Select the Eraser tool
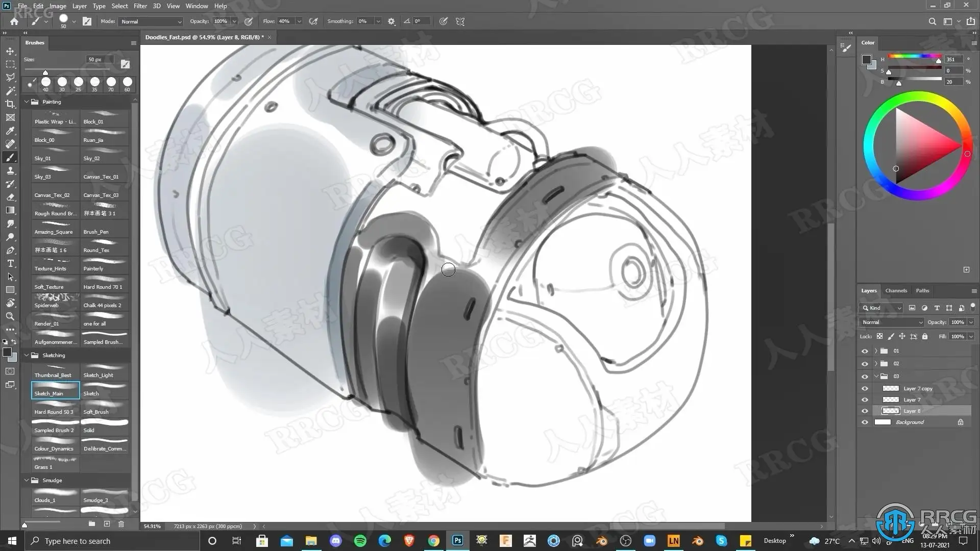 coord(10,197)
